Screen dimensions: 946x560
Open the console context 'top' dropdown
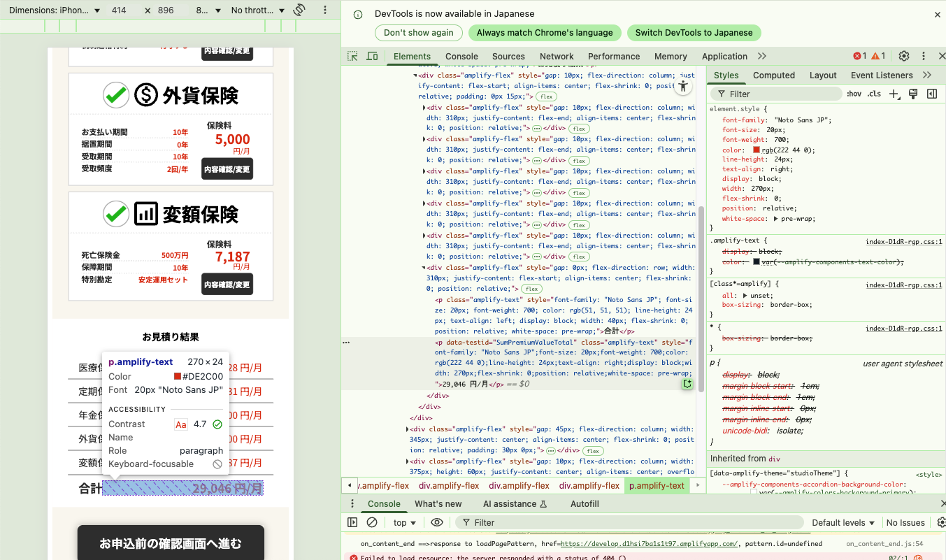pos(404,522)
